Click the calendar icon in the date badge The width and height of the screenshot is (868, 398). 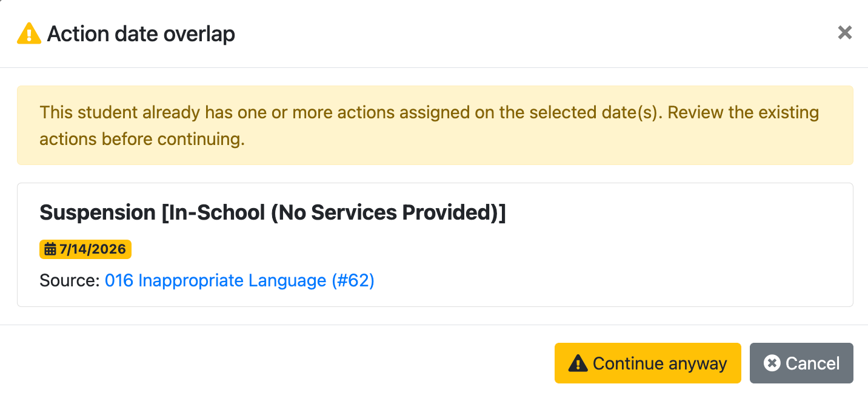[x=50, y=249]
